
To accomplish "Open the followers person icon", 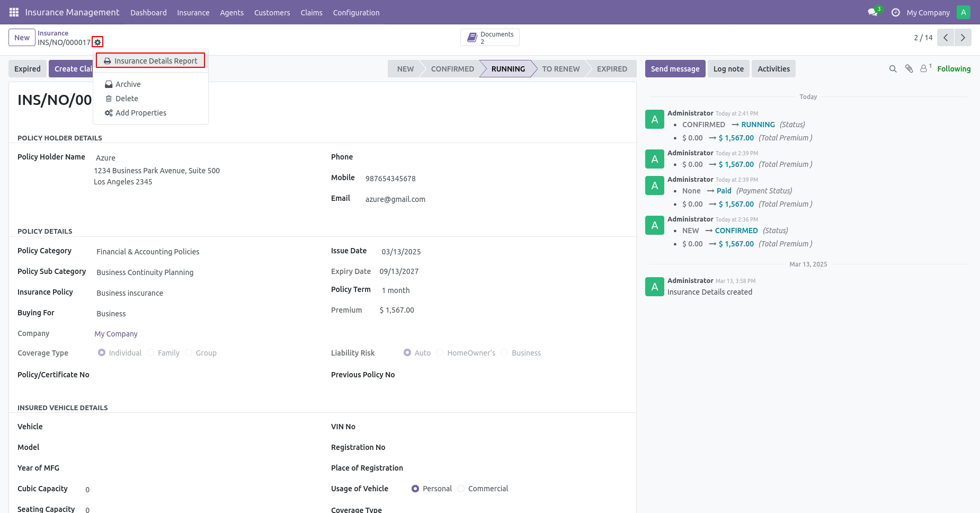I will tap(925, 68).
